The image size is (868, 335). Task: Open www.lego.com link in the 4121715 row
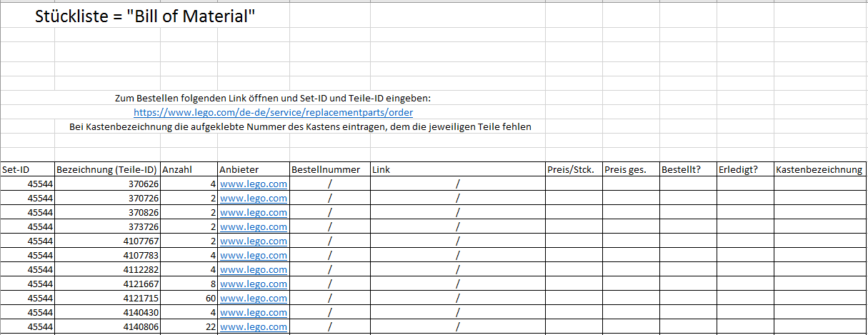(x=254, y=298)
